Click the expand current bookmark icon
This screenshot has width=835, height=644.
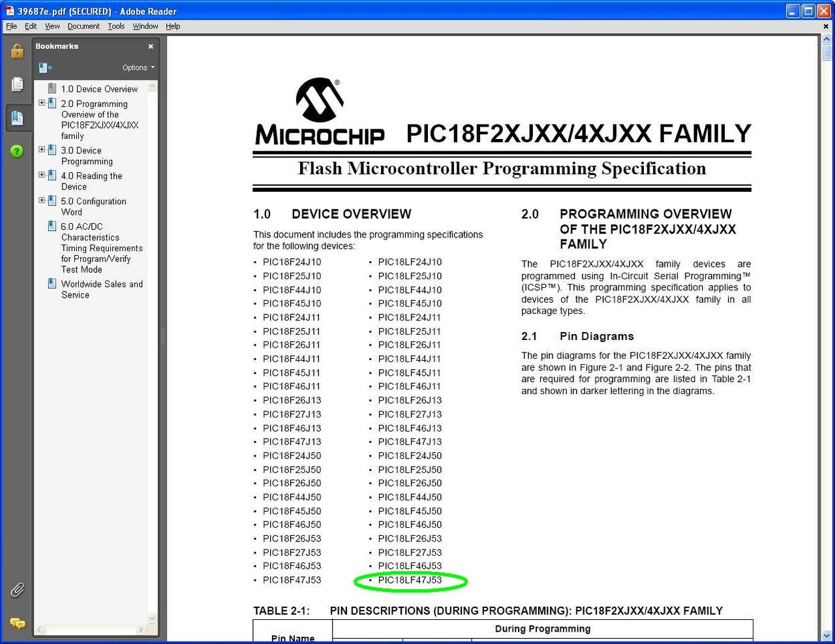coord(45,67)
